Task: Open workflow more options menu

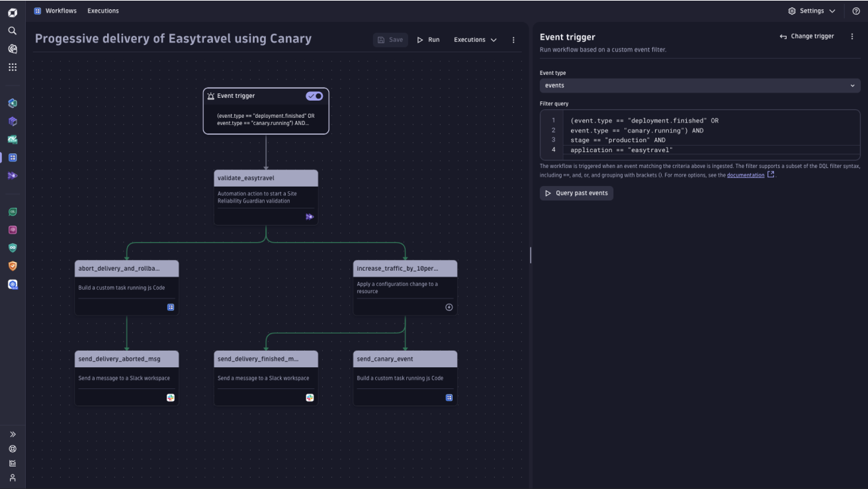Action: point(513,40)
